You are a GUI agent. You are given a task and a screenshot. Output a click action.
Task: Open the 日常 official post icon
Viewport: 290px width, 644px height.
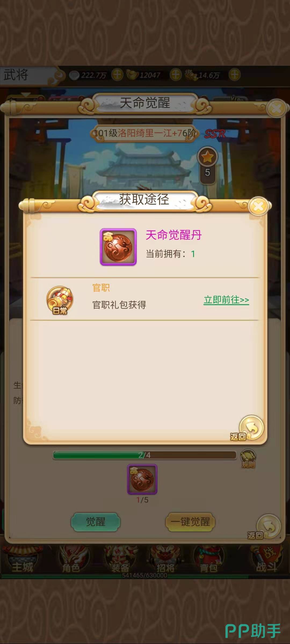[60, 300]
